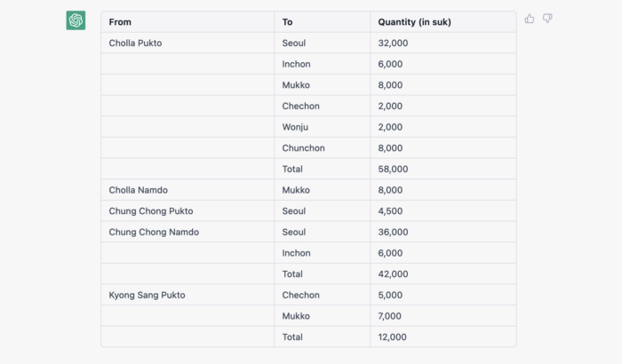622x364 pixels.
Task: Click the thumbs down feedback icon
Action: pos(547,19)
